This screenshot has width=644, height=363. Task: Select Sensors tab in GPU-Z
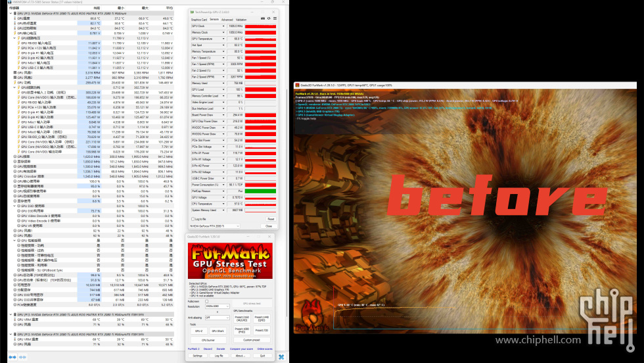click(214, 19)
